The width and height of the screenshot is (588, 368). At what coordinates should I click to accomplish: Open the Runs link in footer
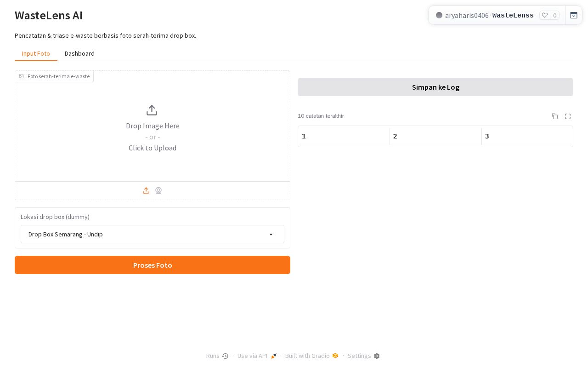(217, 356)
